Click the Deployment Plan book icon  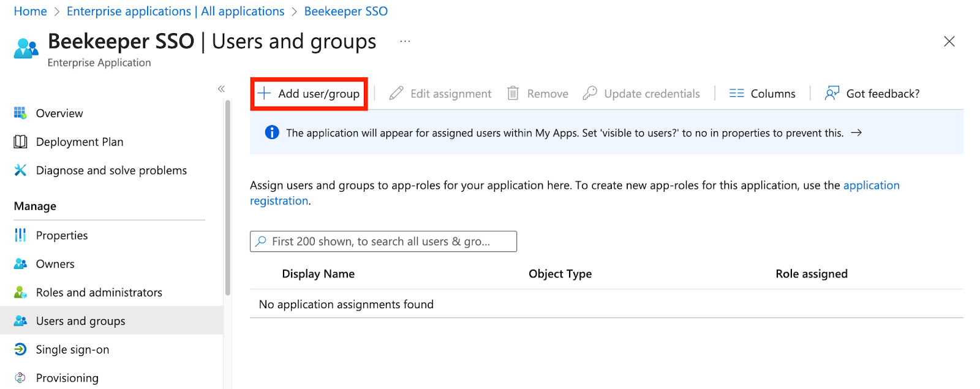pyautogui.click(x=20, y=142)
